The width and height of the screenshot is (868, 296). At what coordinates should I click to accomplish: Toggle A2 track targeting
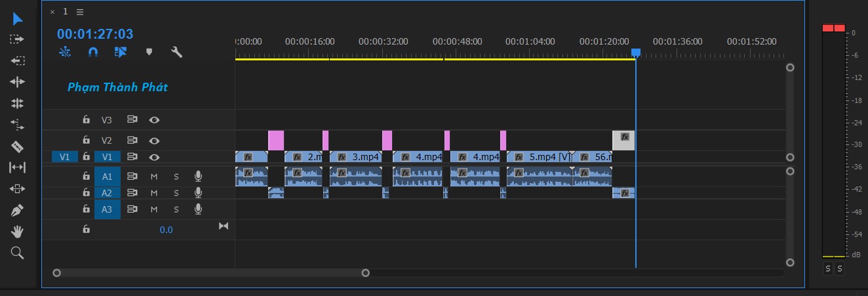coord(107,192)
